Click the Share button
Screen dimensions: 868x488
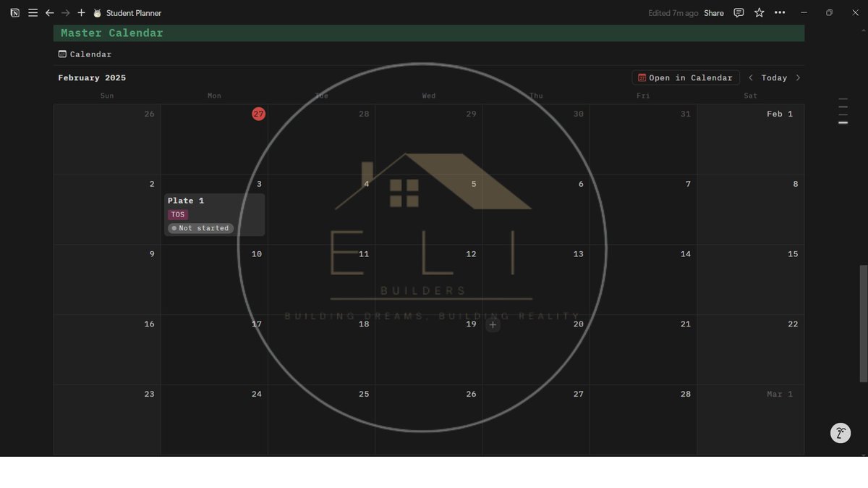point(714,13)
